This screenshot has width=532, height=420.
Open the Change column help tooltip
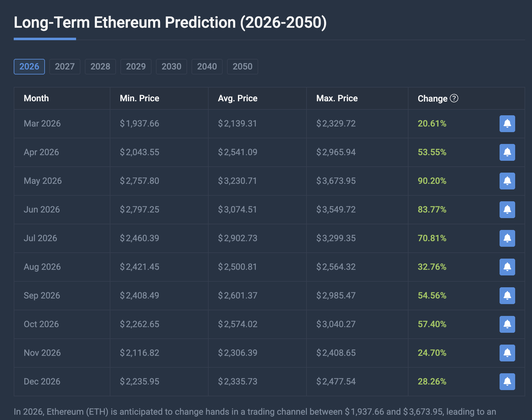tap(454, 98)
